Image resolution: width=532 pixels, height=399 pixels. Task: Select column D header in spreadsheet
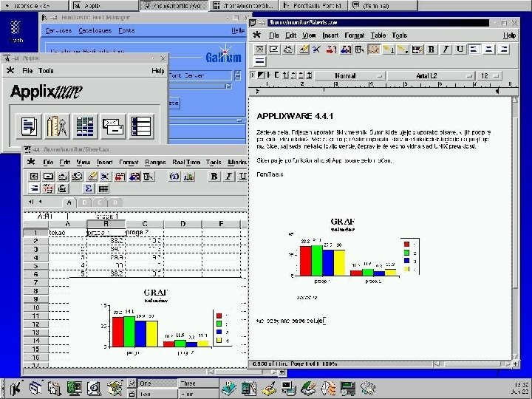pos(183,224)
